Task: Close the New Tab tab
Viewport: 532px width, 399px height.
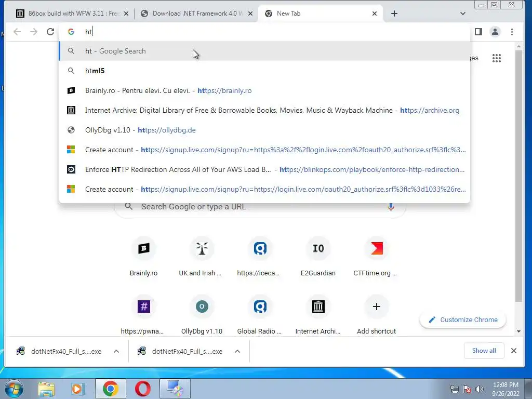Action: click(375, 14)
